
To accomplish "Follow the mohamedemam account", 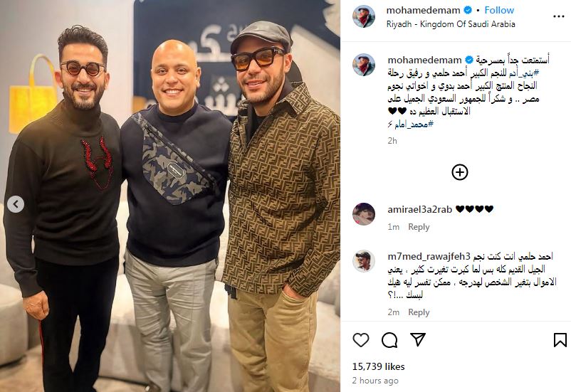I will [499, 10].
